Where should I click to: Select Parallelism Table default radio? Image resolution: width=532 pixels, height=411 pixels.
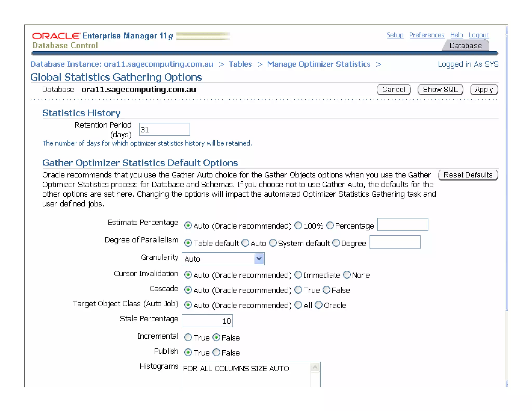(x=188, y=243)
